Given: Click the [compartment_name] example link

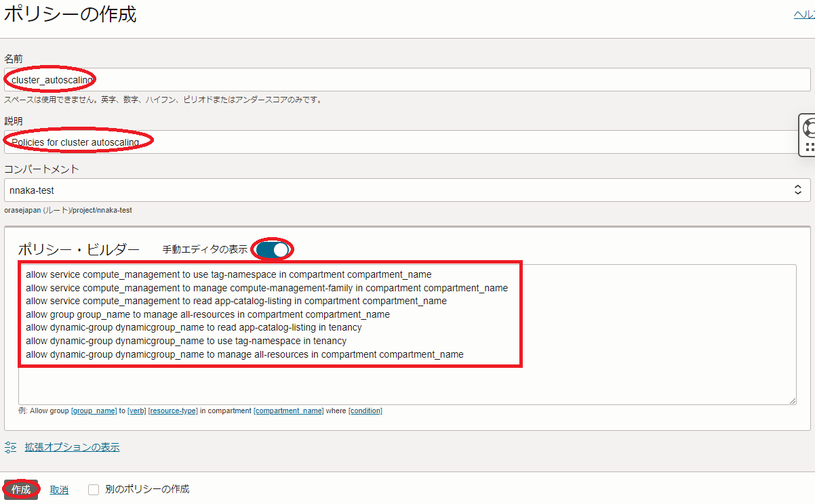Looking at the screenshot, I should tap(288, 411).
